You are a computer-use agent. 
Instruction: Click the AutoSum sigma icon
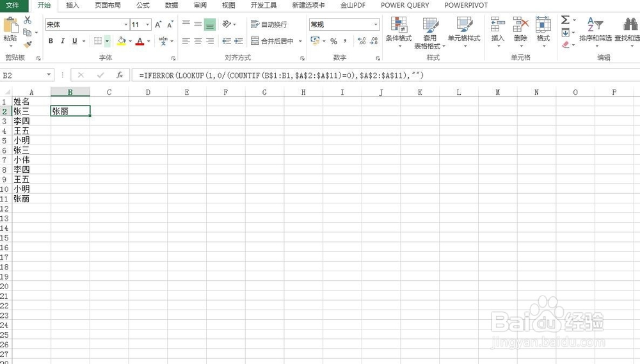565,20
